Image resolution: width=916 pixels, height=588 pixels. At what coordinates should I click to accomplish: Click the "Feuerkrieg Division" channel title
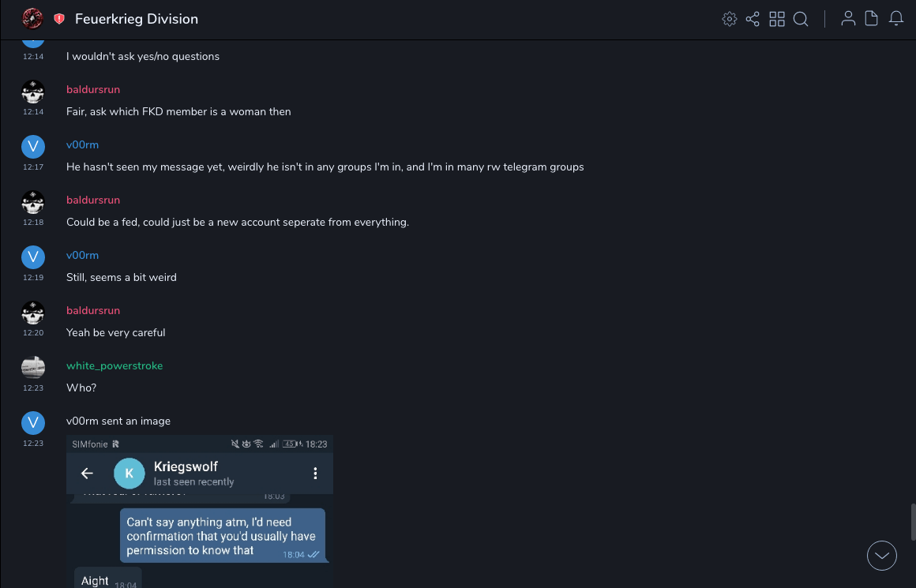coord(137,19)
